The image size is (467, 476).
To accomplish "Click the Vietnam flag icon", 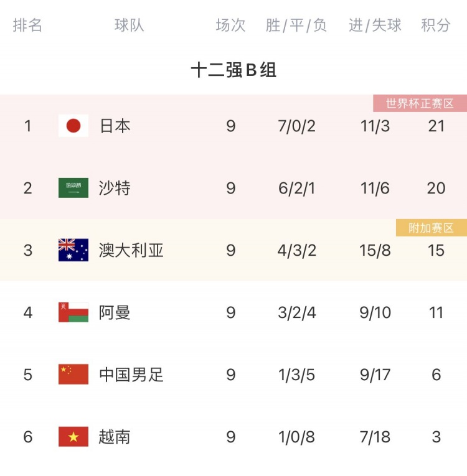I will pos(73,436).
